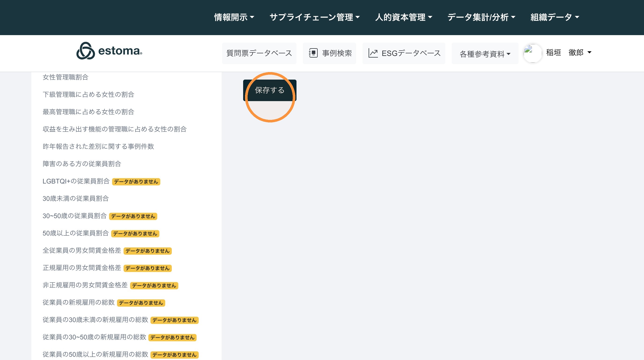Viewport: 644px width, 360px height.
Task: Select 従業員の30~50歳の新規雇用の総数
Action: pyautogui.click(x=95, y=337)
